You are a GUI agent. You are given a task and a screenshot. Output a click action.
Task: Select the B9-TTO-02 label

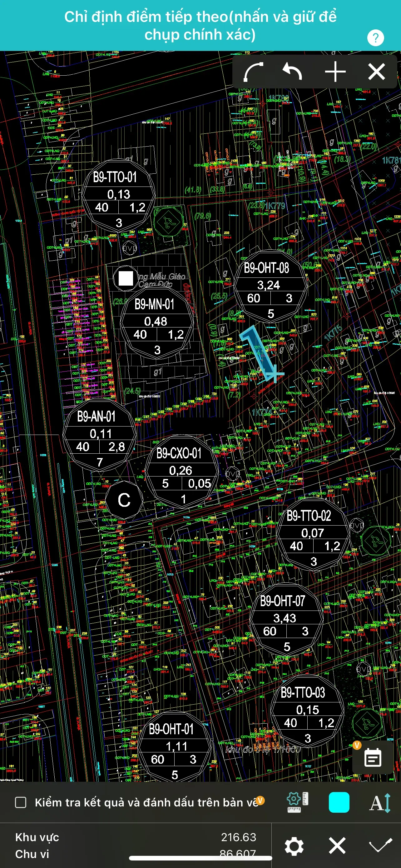[309, 516]
